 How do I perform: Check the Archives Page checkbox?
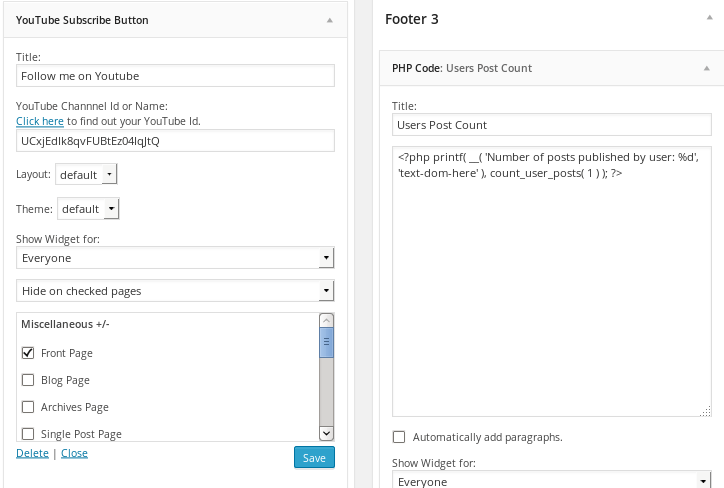28,407
